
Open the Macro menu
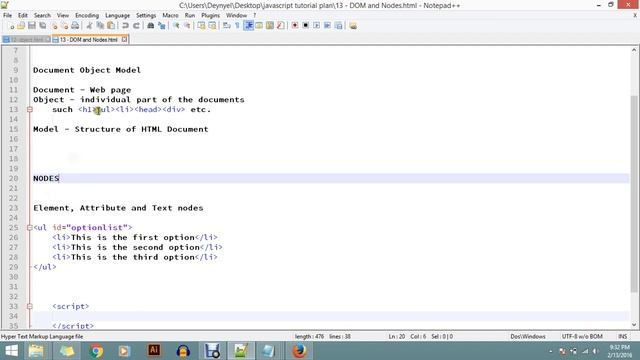pyautogui.click(x=170, y=15)
